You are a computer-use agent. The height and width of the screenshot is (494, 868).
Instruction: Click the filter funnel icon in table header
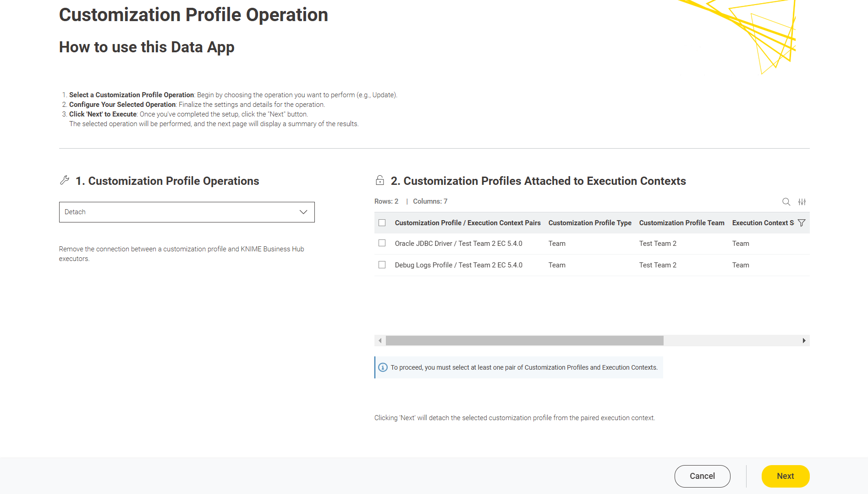click(802, 223)
